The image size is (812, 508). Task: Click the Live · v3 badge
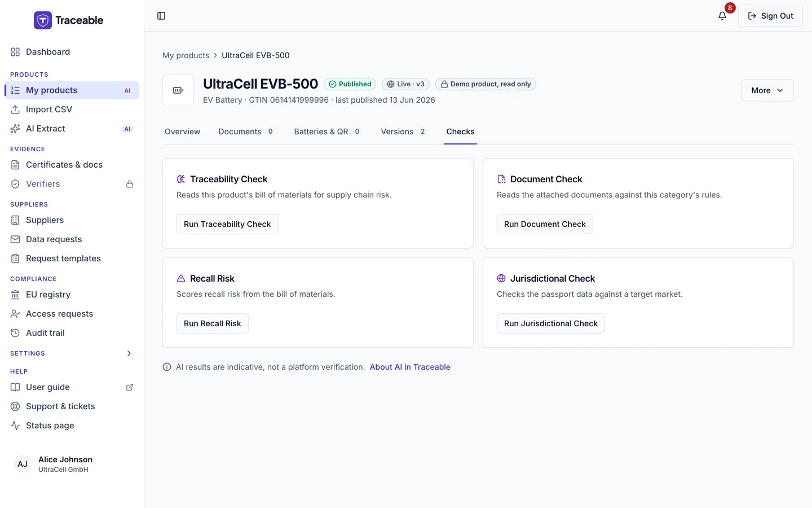pyautogui.click(x=406, y=84)
